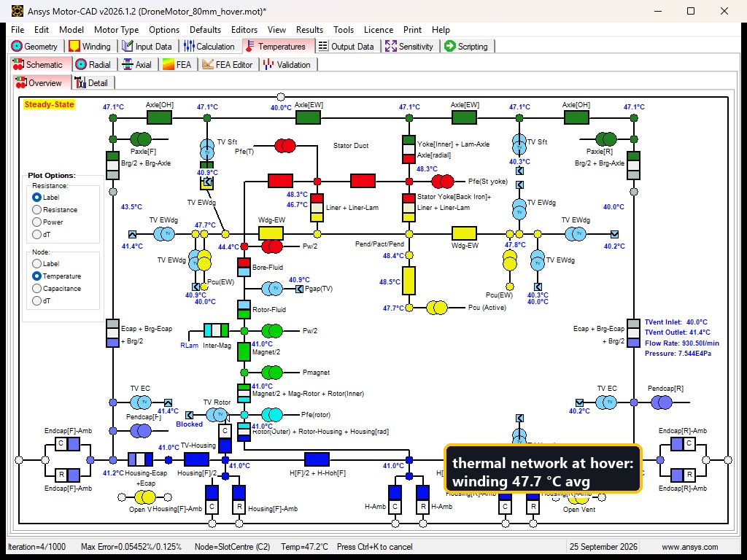
Task: Select the Bore-Fluid resistance block
Action: click(x=244, y=267)
